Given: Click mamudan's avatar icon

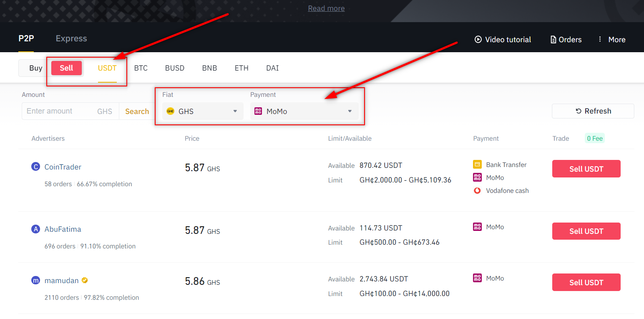Looking at the screenshot, I should [35, 280].
